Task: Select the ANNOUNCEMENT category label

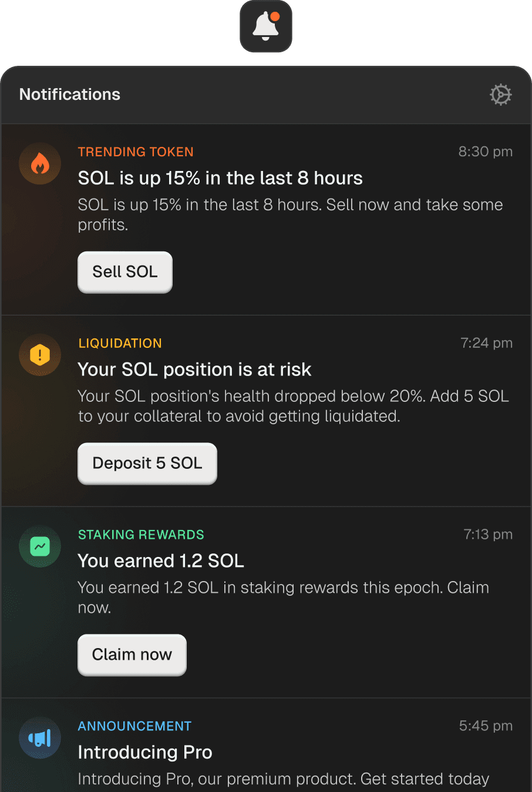Action: tap(134, 726)
